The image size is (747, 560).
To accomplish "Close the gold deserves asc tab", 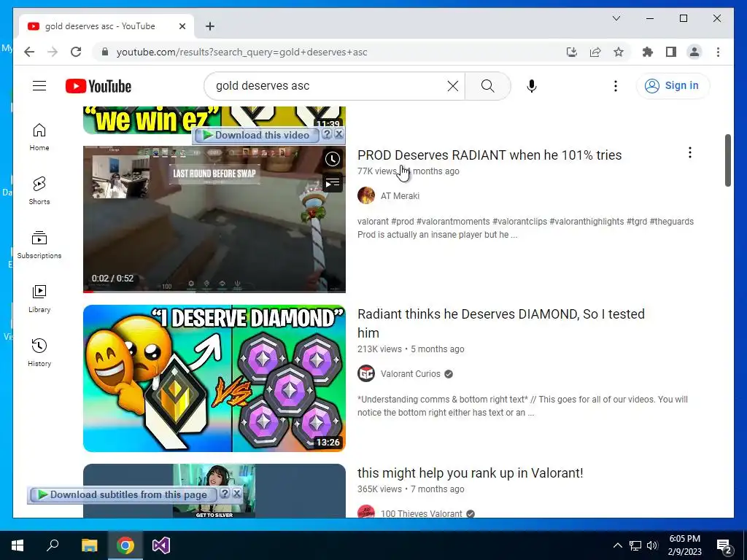I will point(182,26).
